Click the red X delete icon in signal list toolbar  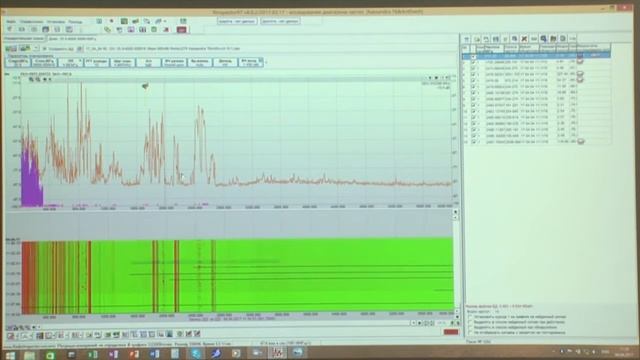[524, 39]
